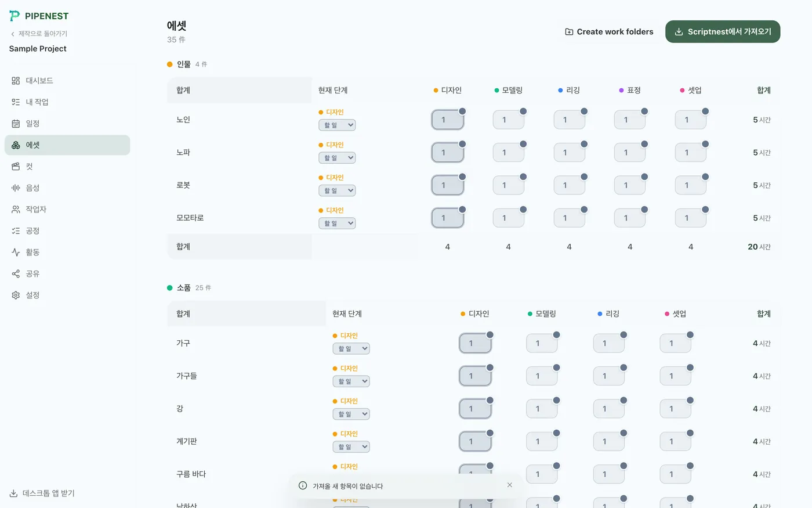Toggle the status dot on 가구 디자인 cell

pyautogui.click(x=490, y=334)
